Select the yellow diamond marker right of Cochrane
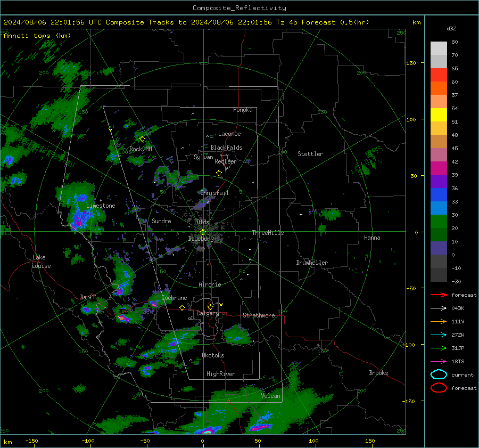The height and width of the screenshot is (448, 479). [x=183, y=307]
